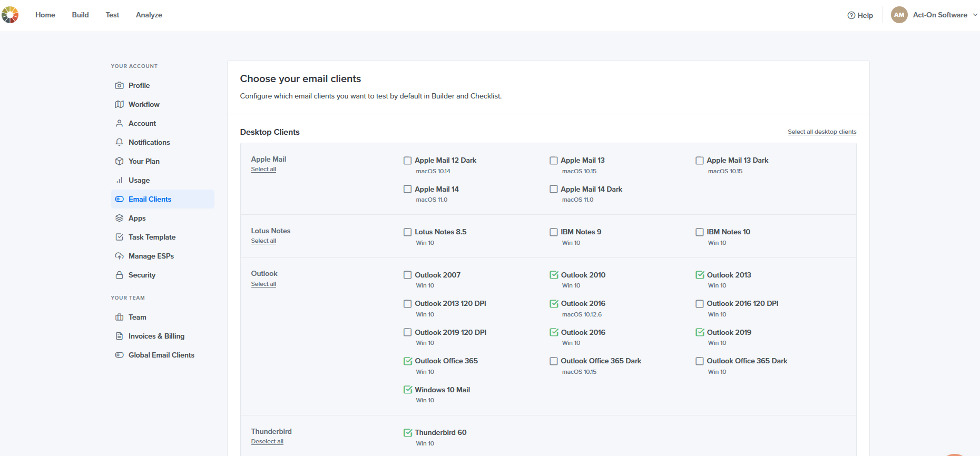
Task: Click the Help question mark icon
Action: coord(851,15)
